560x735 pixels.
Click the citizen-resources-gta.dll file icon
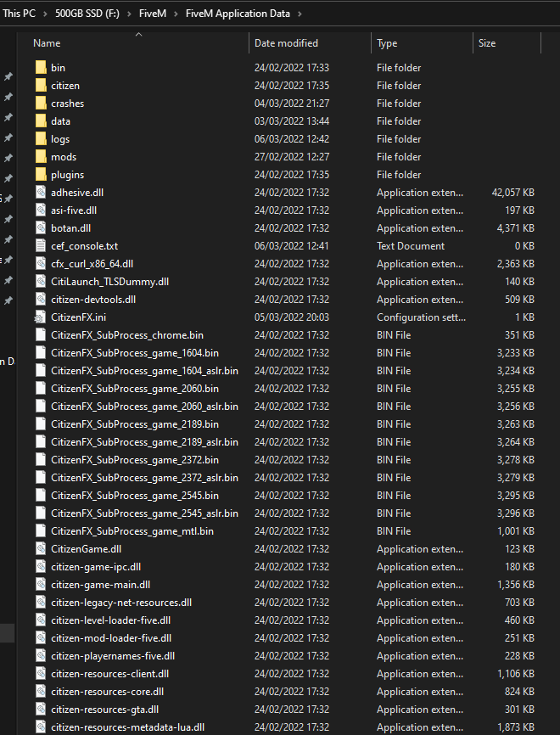41,709
